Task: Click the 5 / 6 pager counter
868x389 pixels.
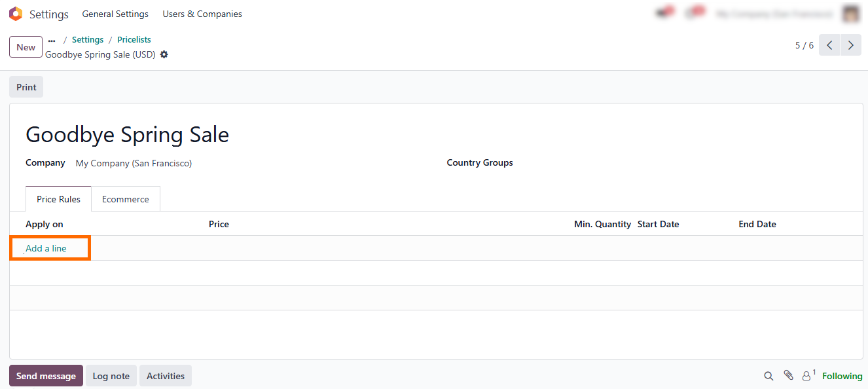Action: pyautogui.click(x=805, y=45)
